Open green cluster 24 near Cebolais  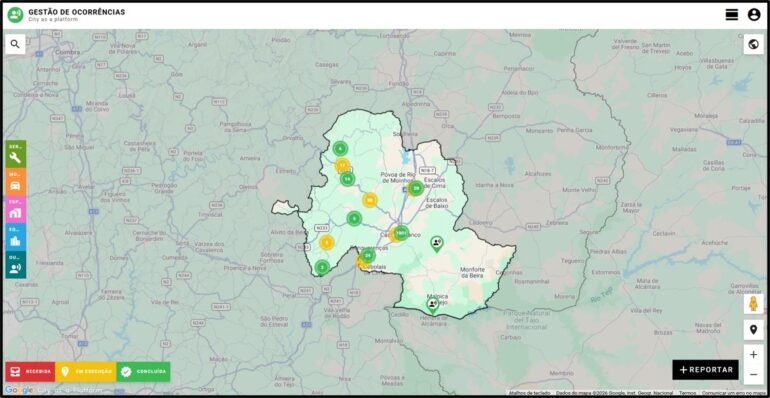click(367, 255)
